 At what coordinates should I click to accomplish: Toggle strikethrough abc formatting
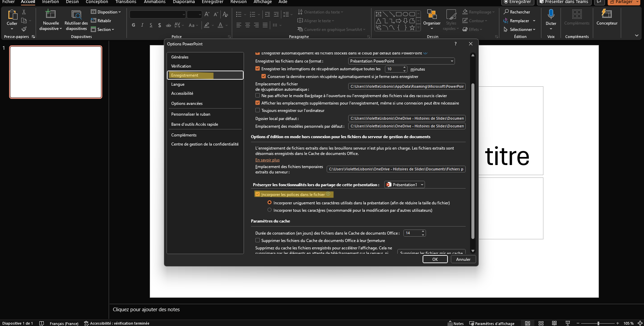tap(168, 25)
